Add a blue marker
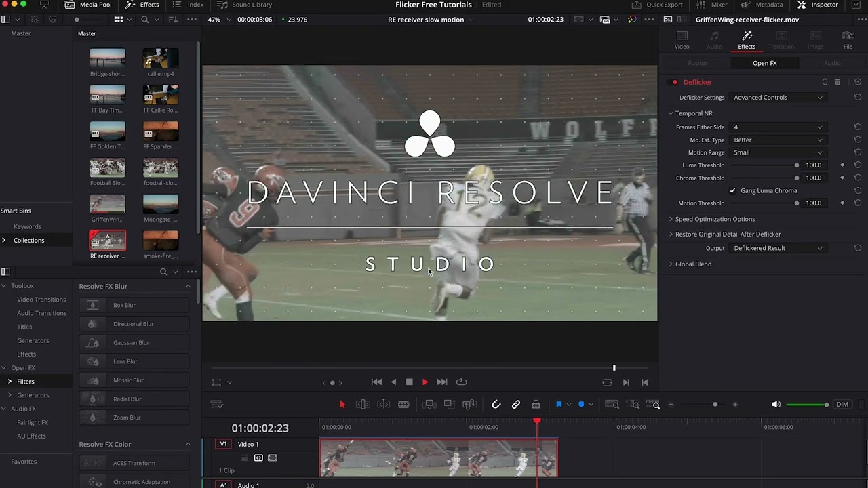The height and width of the screenshot is (488, 868). click(x=581, y=405)
